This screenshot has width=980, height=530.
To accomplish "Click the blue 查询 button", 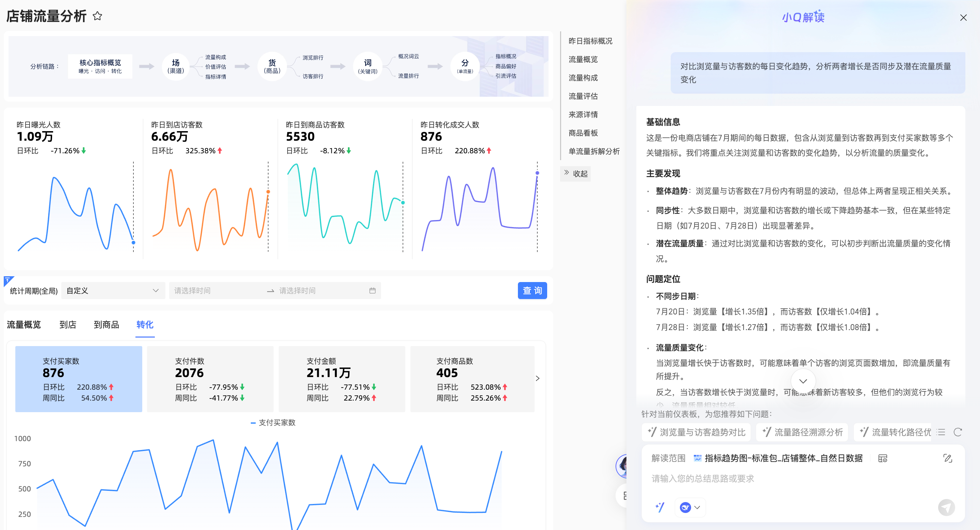I will coord(532,291).
